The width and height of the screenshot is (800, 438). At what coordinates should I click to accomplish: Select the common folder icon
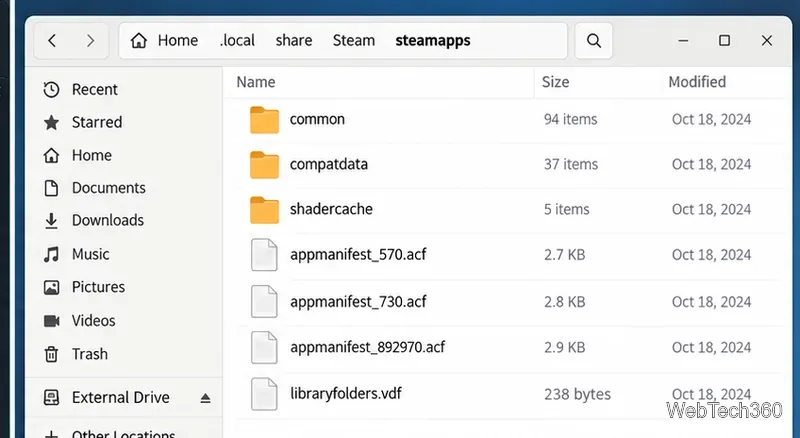(264, 119)
